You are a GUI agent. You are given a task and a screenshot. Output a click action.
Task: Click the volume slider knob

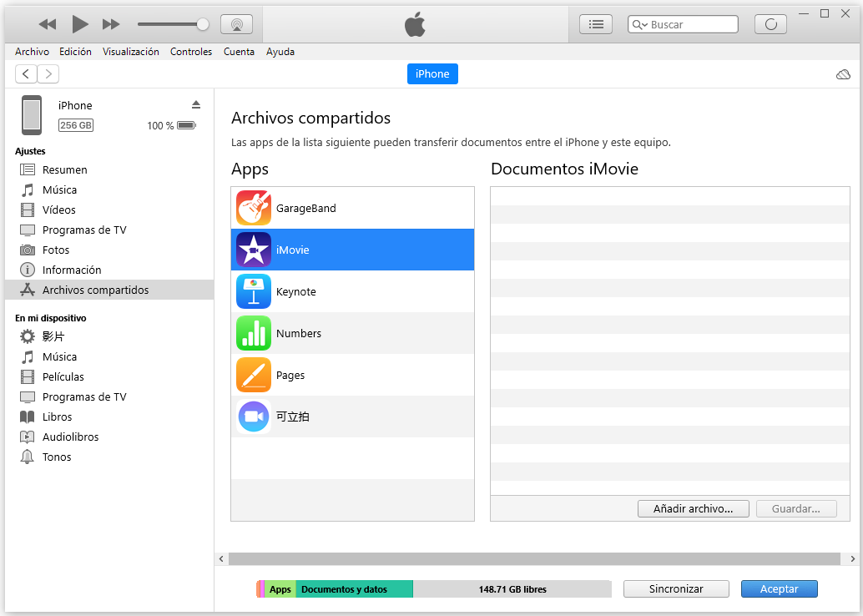point(203,24)
